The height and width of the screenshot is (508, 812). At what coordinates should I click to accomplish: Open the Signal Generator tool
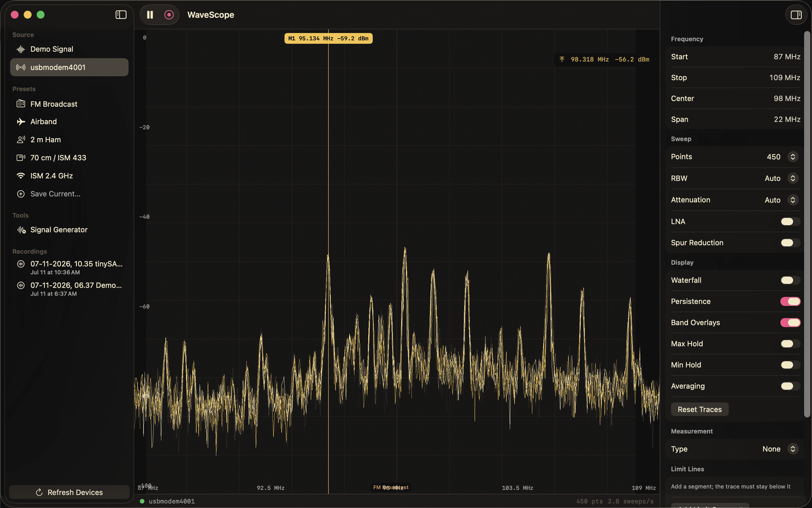tap(69, 230)
